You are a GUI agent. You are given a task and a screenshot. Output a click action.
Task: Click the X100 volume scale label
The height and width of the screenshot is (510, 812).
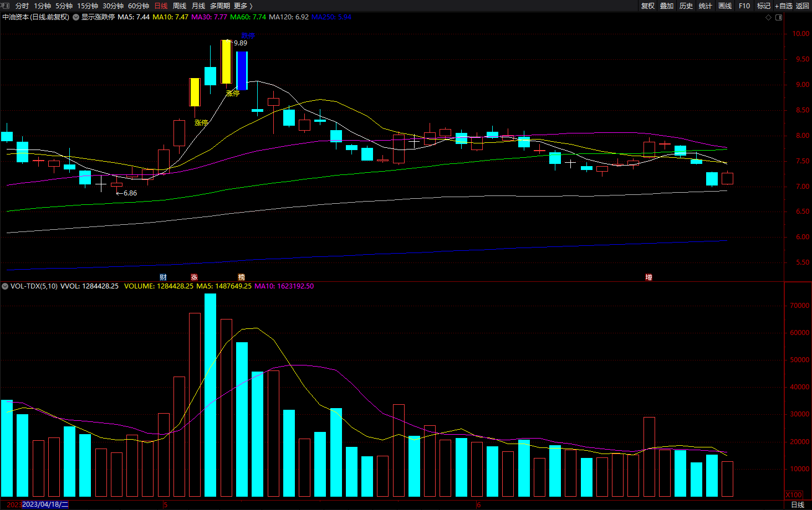pos(794,494)
